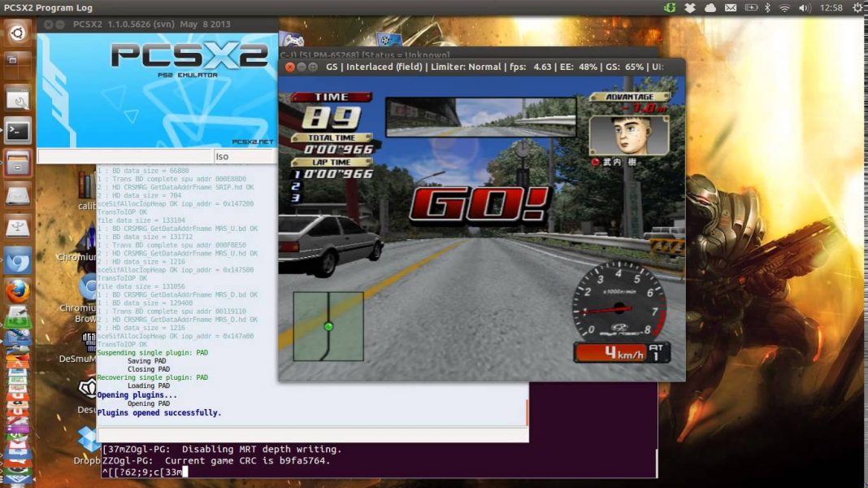Open the Dropbox indicator in top panel
Screen dimensions: 868x488
click(x=690, y=8)
